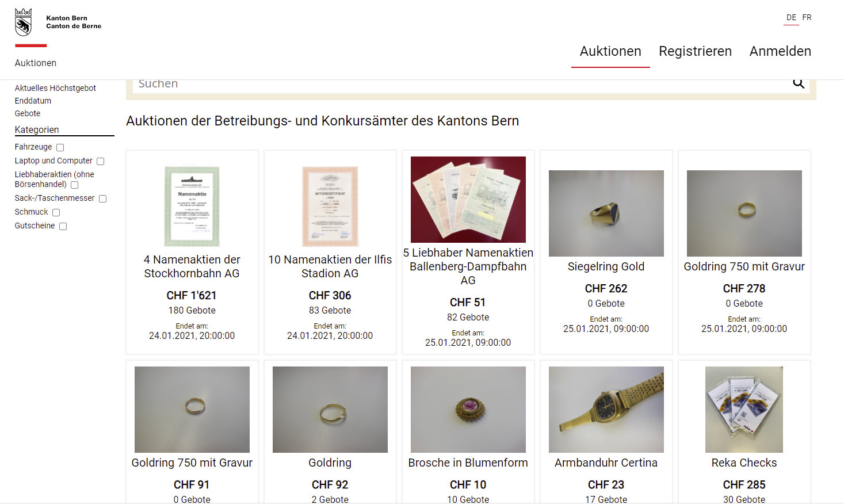This screenshot has width=844, height=504.
Task: Open the Anmelden menu item
Action: point(780,51)
